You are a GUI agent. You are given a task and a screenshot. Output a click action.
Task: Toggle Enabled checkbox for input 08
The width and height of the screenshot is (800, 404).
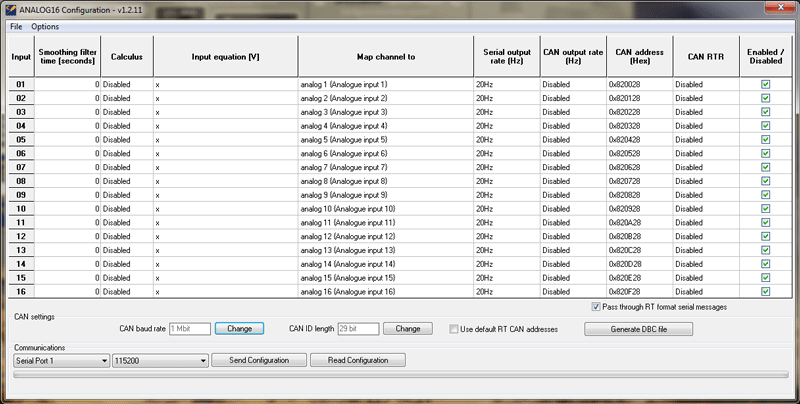765,181
